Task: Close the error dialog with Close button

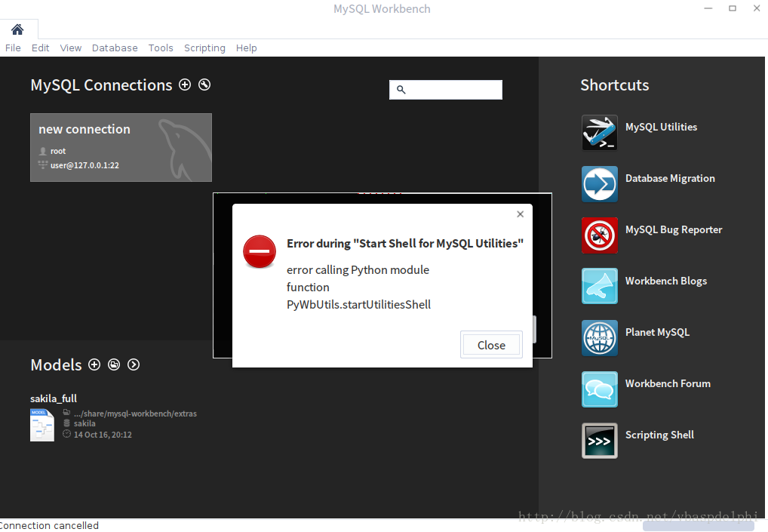Action: pyautogui.click(x=491, y=345)
